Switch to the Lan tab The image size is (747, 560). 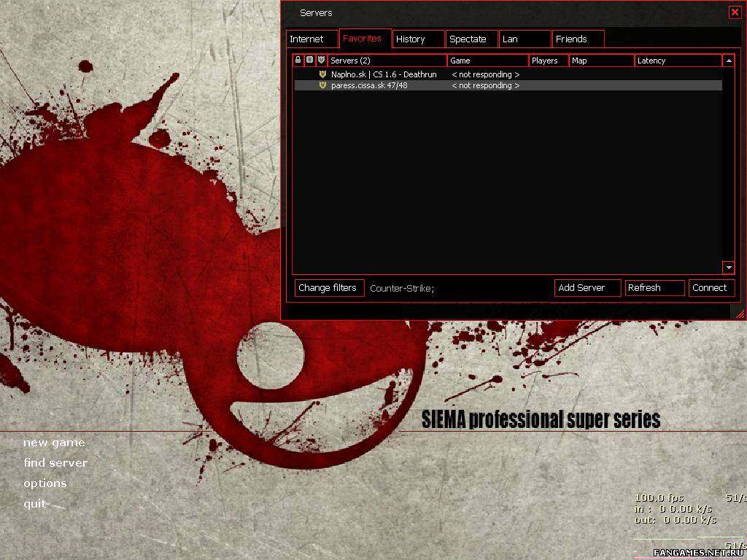[x=525, y=39]
